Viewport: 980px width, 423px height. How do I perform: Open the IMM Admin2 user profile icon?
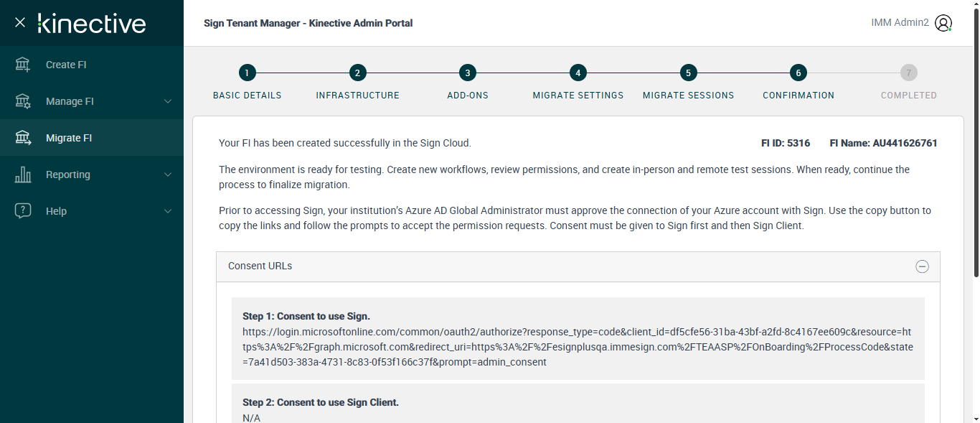pyautogui.click(x=943, y=23)
